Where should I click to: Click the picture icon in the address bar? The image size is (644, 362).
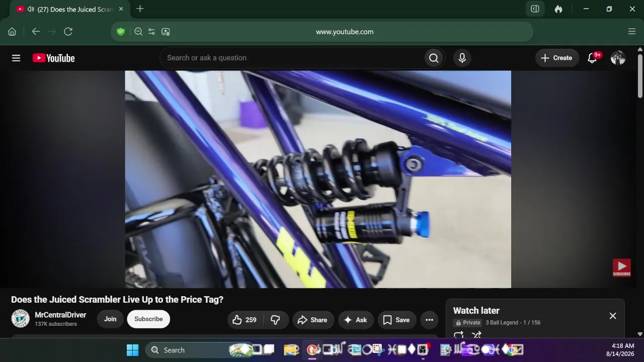coord(166,32)
